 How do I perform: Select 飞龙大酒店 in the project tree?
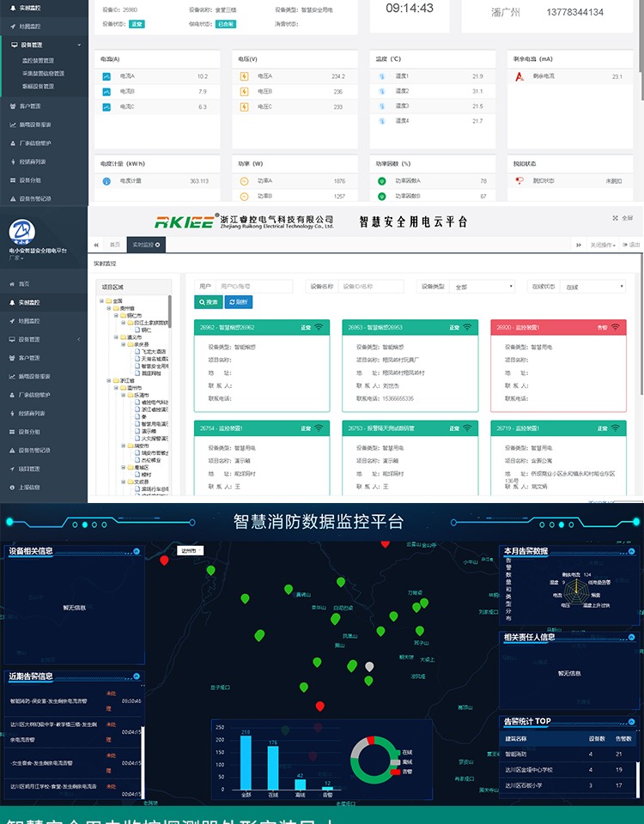(153, 352)
